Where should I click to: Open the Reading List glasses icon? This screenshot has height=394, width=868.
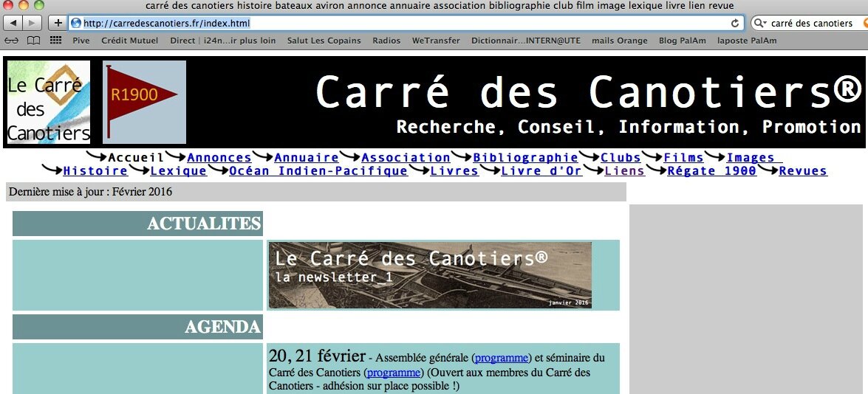point(12,41)
